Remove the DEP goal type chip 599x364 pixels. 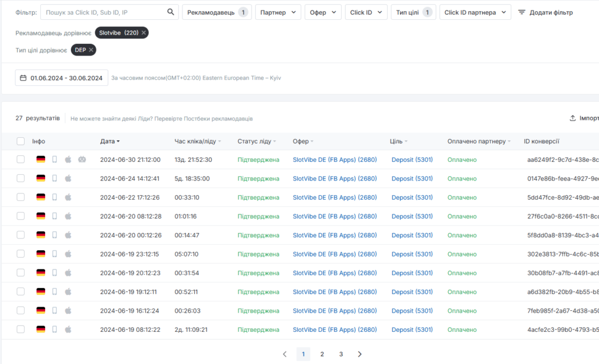pyautogui.click(x=91, y=50)
